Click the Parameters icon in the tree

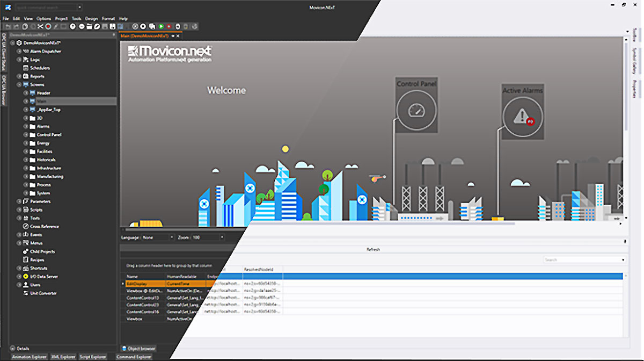click(x=26, y=201)
